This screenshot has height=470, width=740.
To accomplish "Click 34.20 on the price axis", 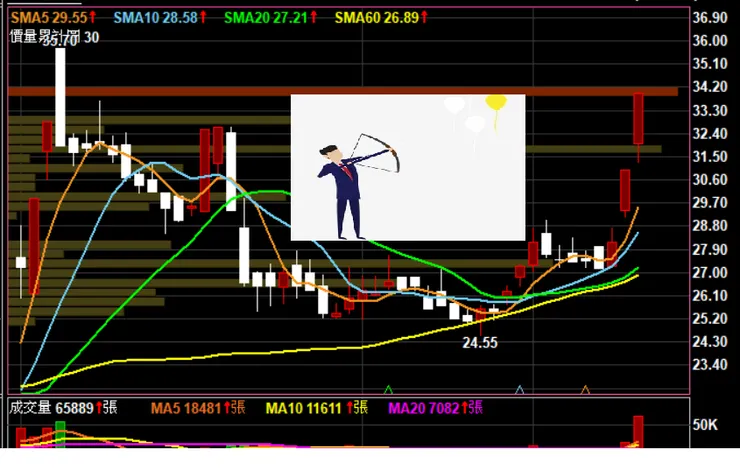I will (710, 87).
